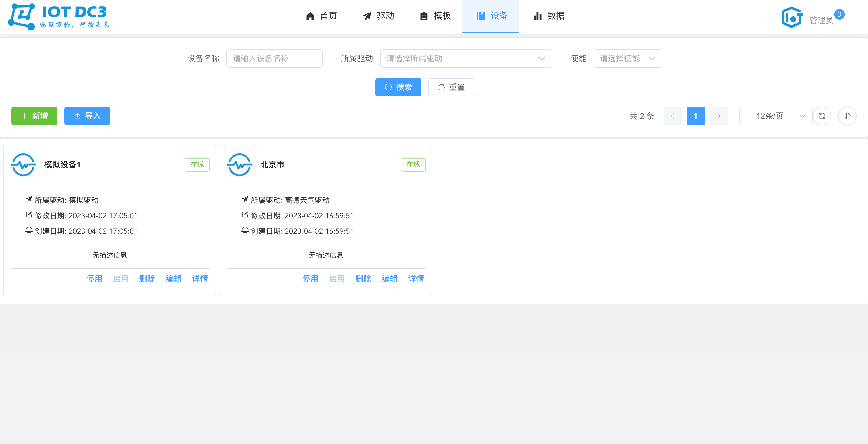The image size is (868, 444).
Task: Click the notification badge showing 3
Action: coord(839,14)
